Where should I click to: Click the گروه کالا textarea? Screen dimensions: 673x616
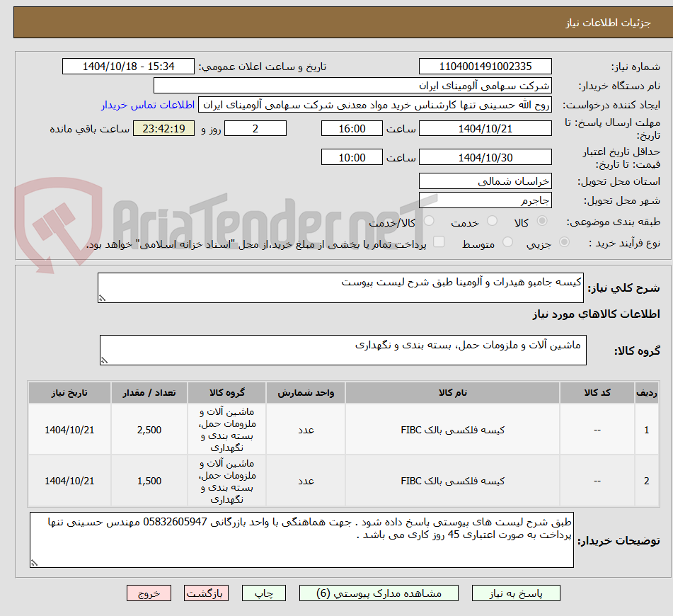point(343,350)
